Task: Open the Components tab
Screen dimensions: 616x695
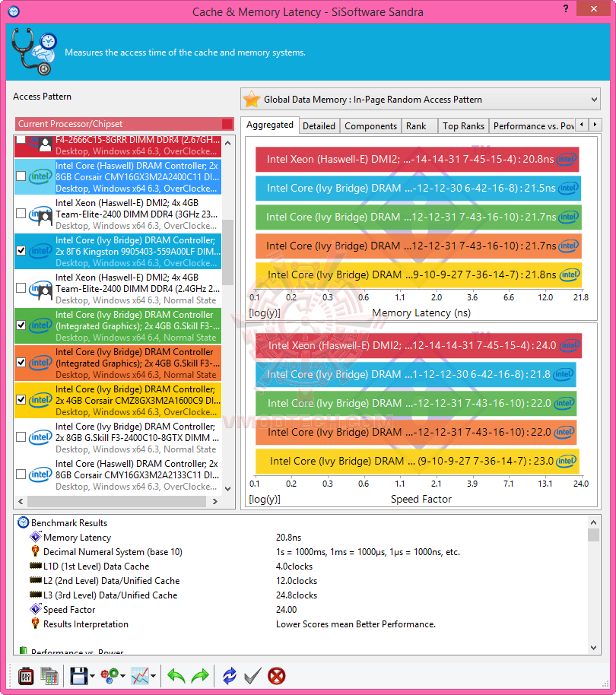Action: [371, 126]
